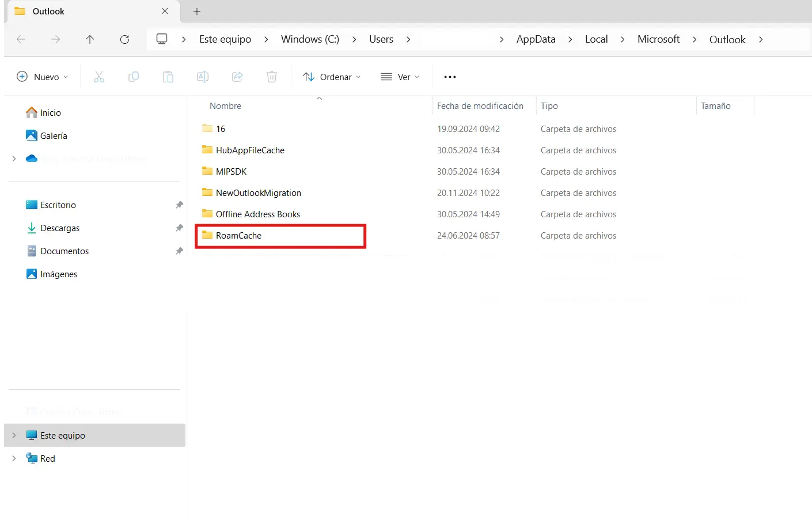The width and height of the screenshot is (812, 517).
Task: Expand the chevron after AppData breadcrumb
Action: coord(570,39)
